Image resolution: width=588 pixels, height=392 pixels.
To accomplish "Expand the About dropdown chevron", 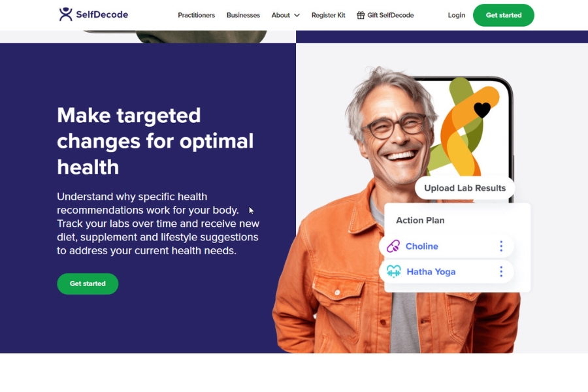I will click(x=297, y=16).
